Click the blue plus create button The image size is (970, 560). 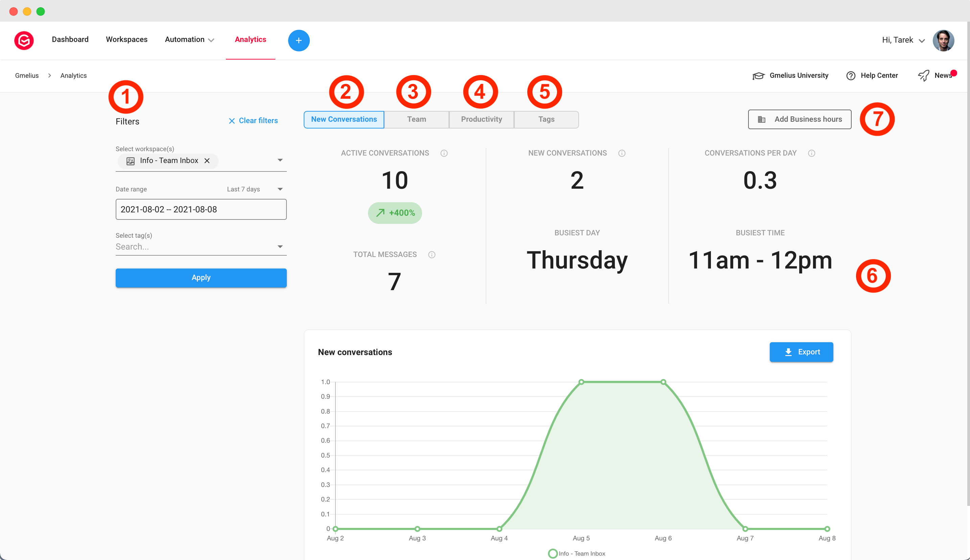point(298,40)
